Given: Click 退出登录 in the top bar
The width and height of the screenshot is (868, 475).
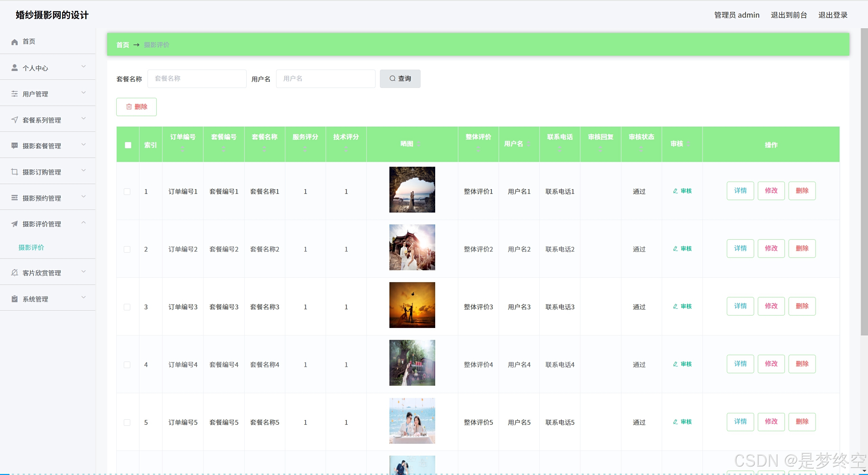Looking at the screenshot, I should 833,15.
